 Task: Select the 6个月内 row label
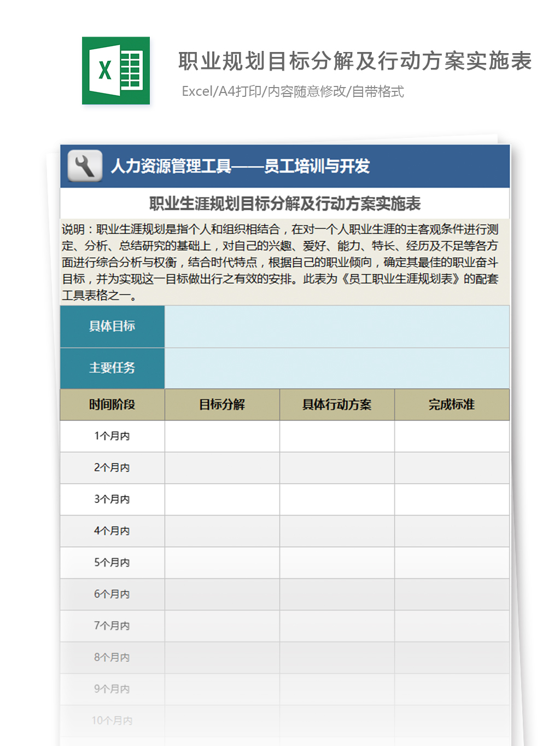click(x=112, y=594)
